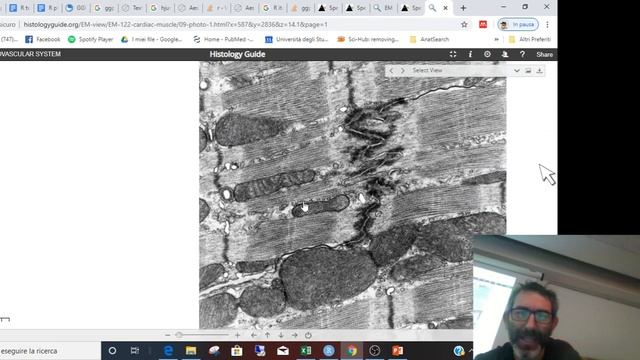Click the electron micrograph image
The height and width of the screenshot is (360, 640).
click(x=352, y=195)
